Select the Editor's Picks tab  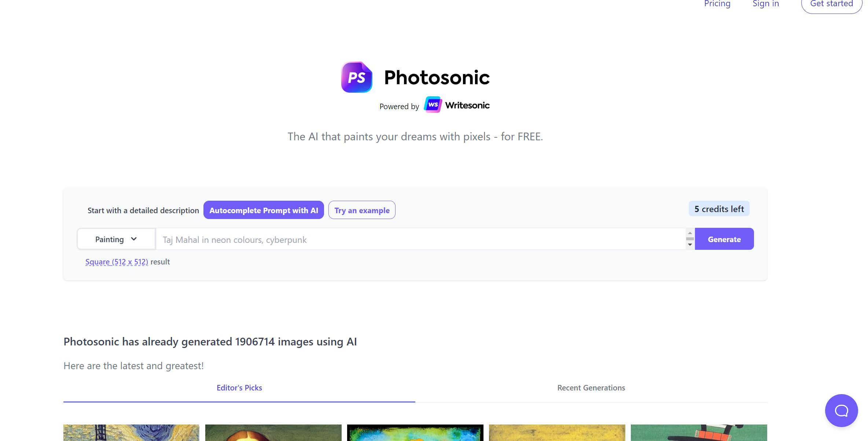(239, 388)
